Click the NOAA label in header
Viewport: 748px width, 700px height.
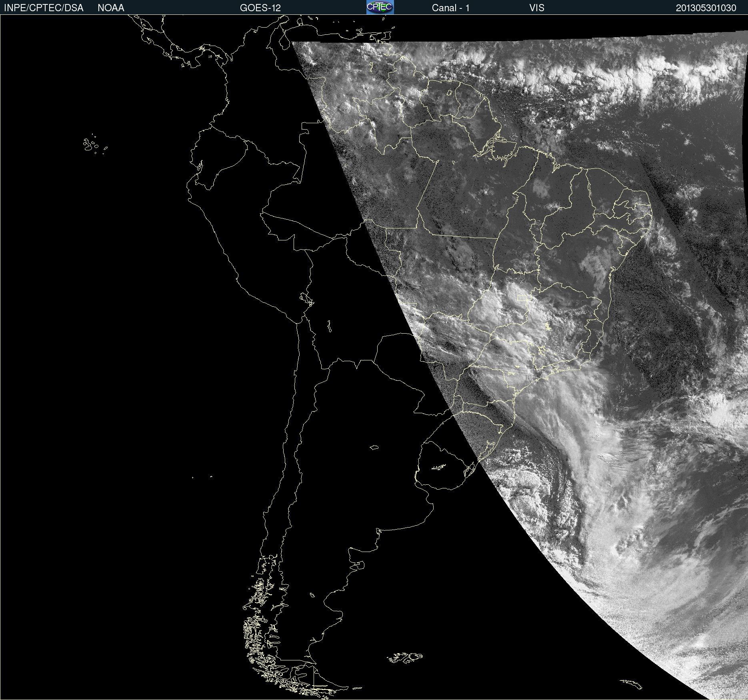click(x=111, y=8)
